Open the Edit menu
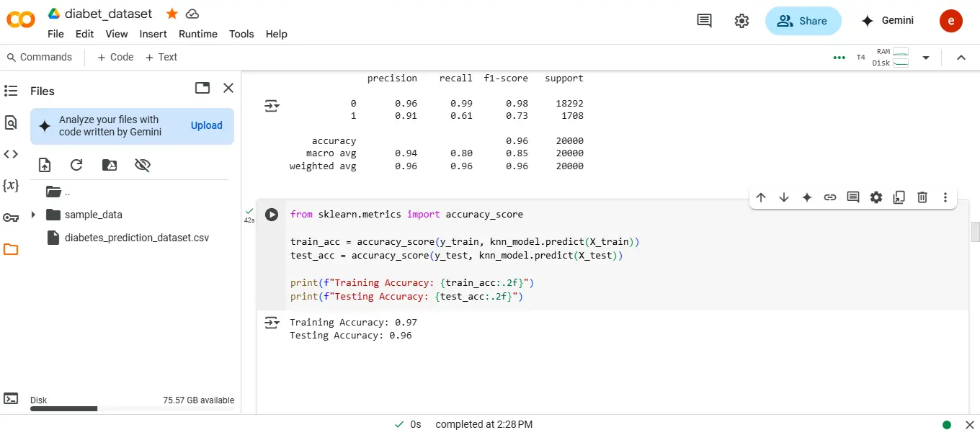The image size is (980, 435). pyautogui.click(x=85, y=34)
